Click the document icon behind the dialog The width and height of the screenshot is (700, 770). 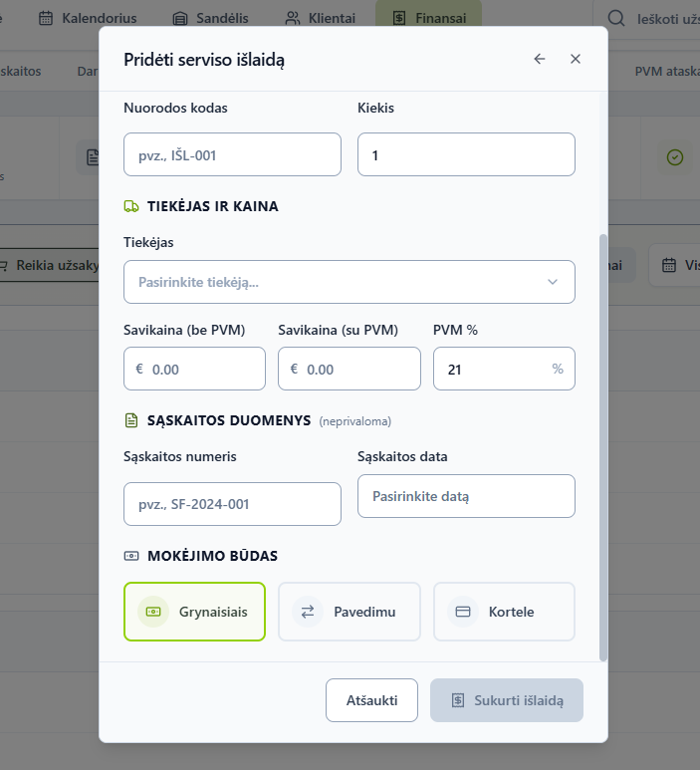pyautogui.click(x=93, y=157)
